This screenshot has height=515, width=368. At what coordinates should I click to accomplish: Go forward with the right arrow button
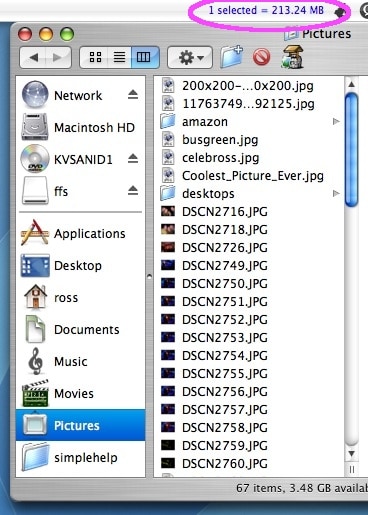(58, 58)
